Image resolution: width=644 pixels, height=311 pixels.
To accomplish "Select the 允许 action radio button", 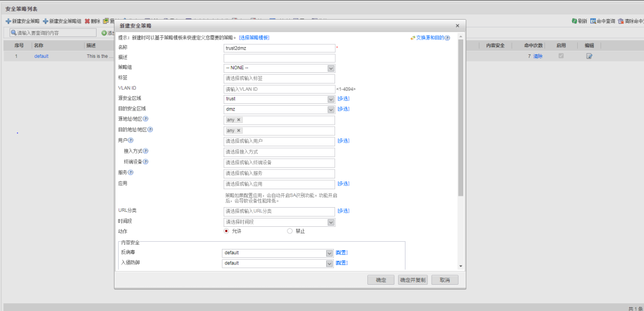I will (227, 231).
